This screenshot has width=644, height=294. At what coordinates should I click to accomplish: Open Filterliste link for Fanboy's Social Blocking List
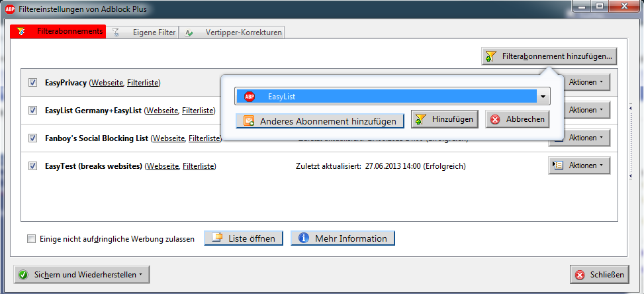(x=205, y=138)
